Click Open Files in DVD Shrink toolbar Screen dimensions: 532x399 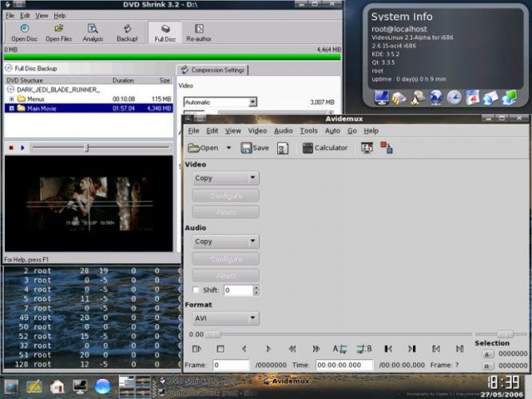point(58,33)
